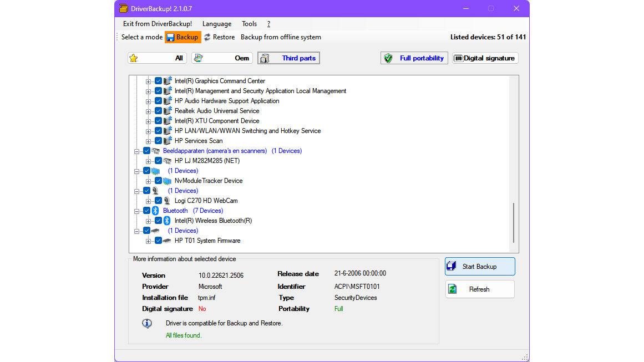Open the Tools menu
This screenshot has height=362, width=644.
pyautogui.click(x=249, y=24)
